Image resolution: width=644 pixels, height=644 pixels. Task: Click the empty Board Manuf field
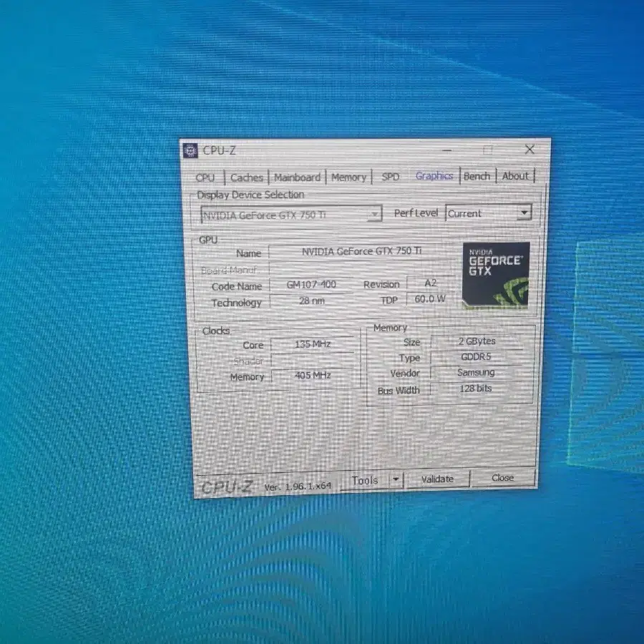[x=361, y=268]
